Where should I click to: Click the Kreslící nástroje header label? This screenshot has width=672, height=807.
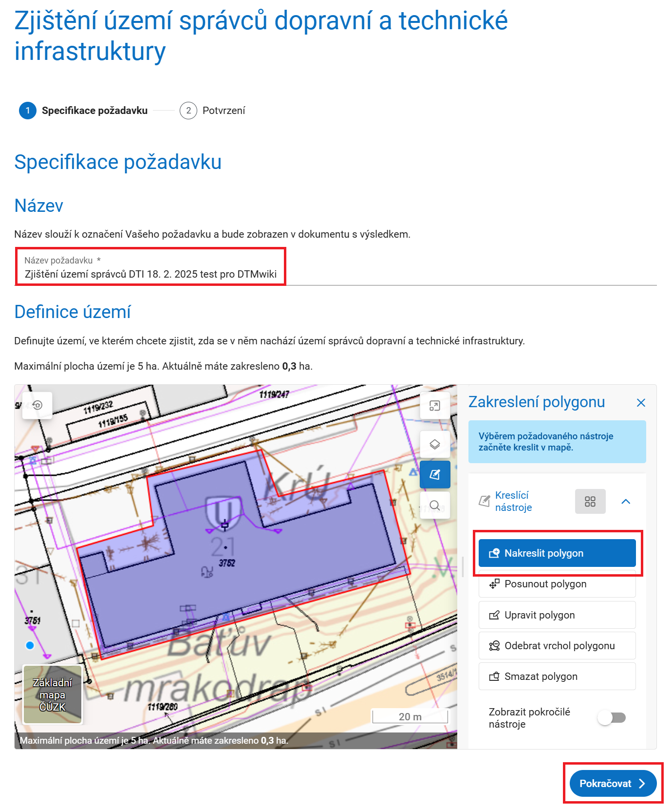(x=513, y=501)
